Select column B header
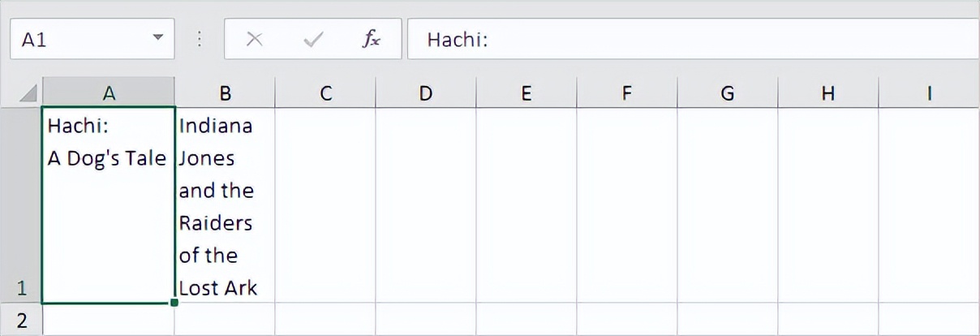The width and height of the screenshot is (980, 336). point(225,93)
